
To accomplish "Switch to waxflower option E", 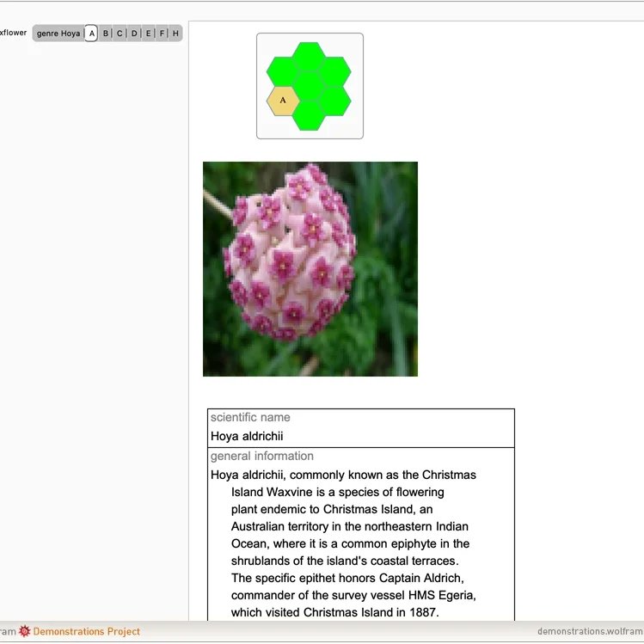I will click(x=148, y=34).
